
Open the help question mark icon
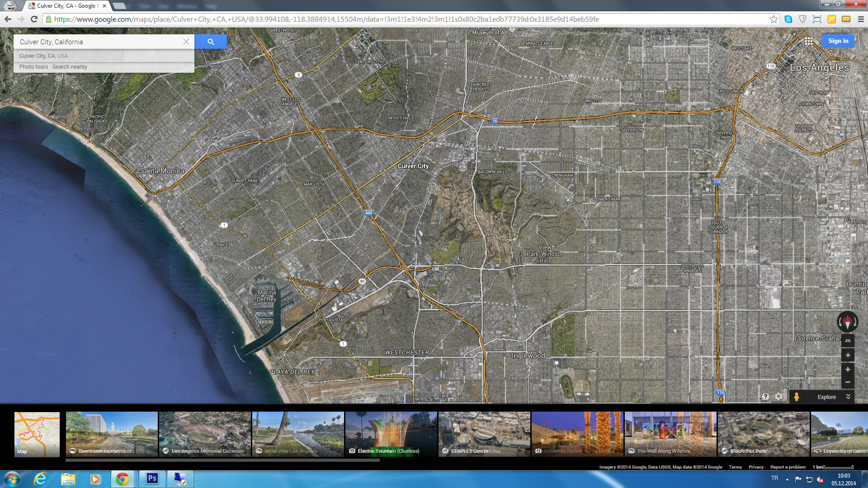pos(765,397)
